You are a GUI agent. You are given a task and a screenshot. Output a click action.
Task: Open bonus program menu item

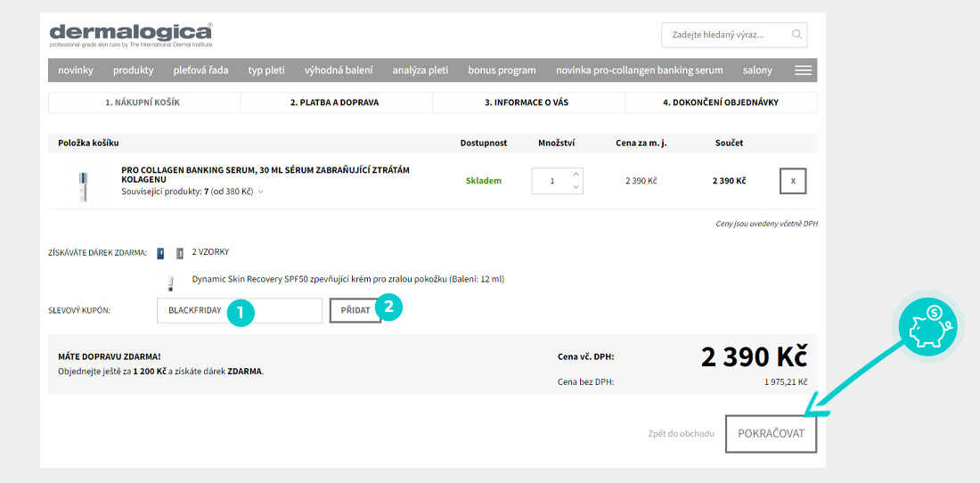pyautogui.click(x=502, y=70)
